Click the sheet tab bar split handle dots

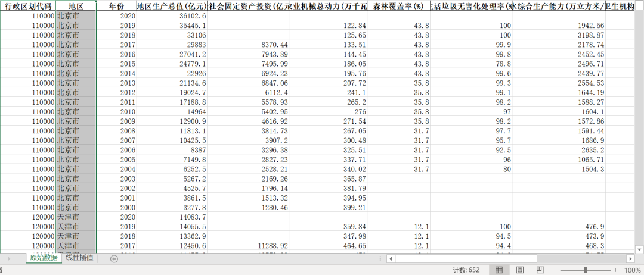[380, 258]
